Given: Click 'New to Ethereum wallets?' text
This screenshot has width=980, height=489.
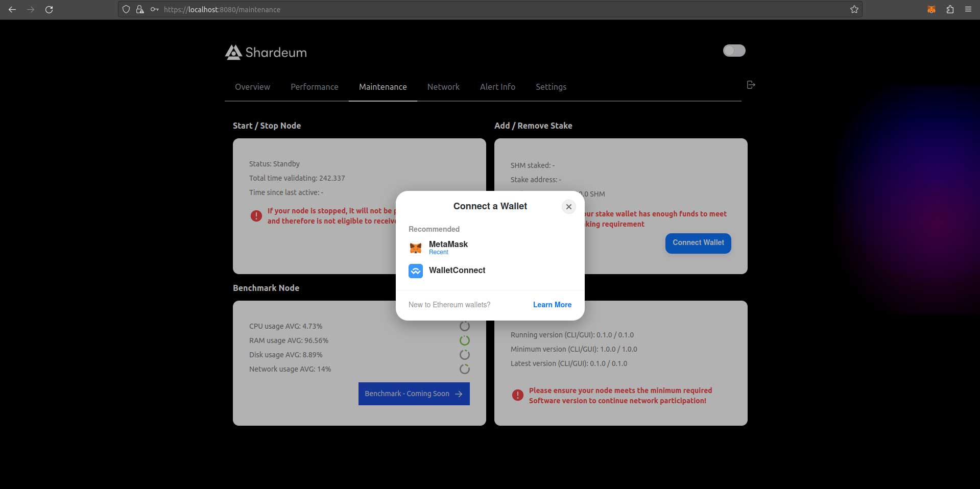Looking at the screenshot, I should pyautogui.click(x=449, y=305).
